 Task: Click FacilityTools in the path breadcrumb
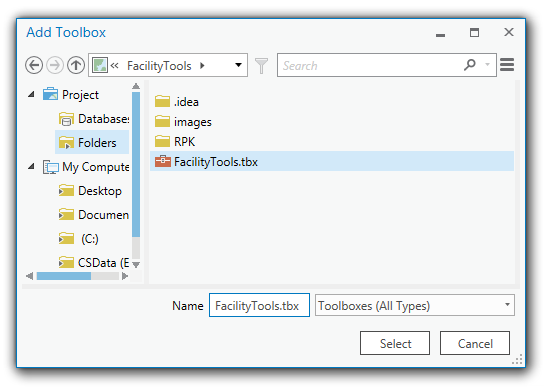[x=159, y=66]
